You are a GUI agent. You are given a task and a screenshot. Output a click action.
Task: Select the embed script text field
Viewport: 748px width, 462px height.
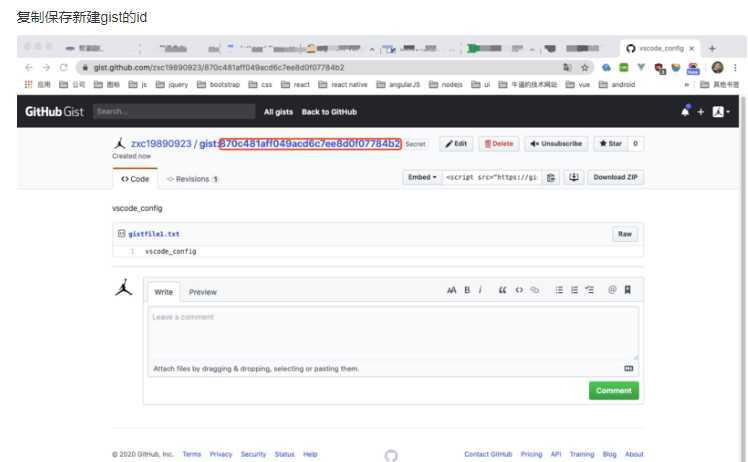(x=492, y=178)
